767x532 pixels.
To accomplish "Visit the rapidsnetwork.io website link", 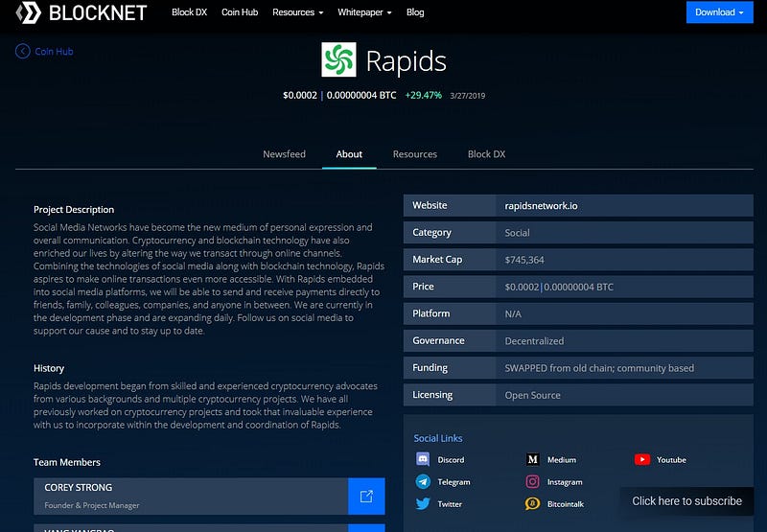I will [541, 206].
